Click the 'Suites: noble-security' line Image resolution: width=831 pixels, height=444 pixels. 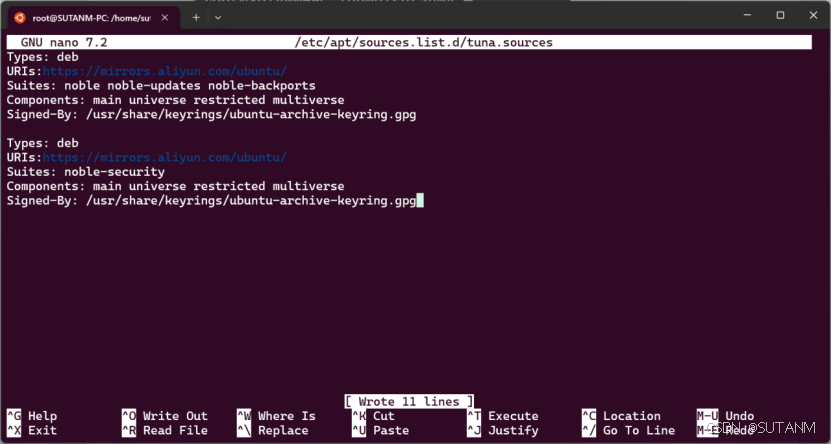click(85, 172)
